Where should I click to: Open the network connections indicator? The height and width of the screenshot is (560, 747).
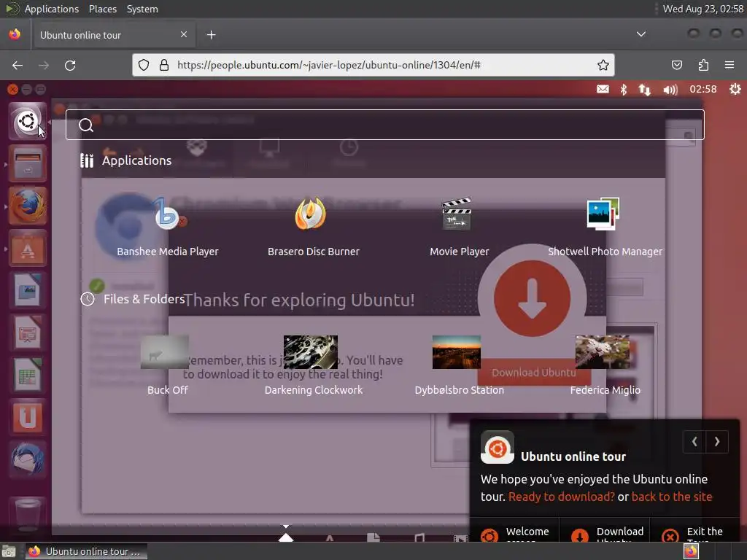point(645,89)
